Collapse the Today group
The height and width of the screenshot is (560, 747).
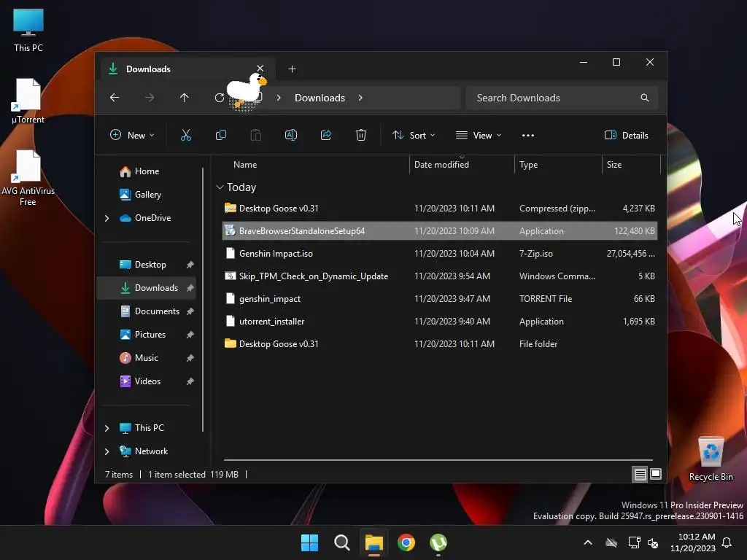click(220, 187)
